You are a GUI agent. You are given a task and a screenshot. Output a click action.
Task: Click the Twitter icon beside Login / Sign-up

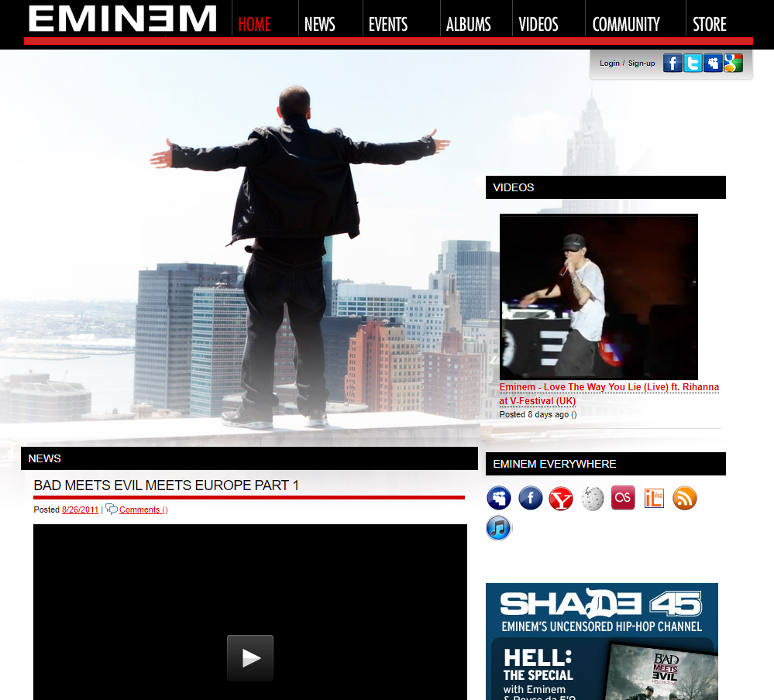[693, 63]
